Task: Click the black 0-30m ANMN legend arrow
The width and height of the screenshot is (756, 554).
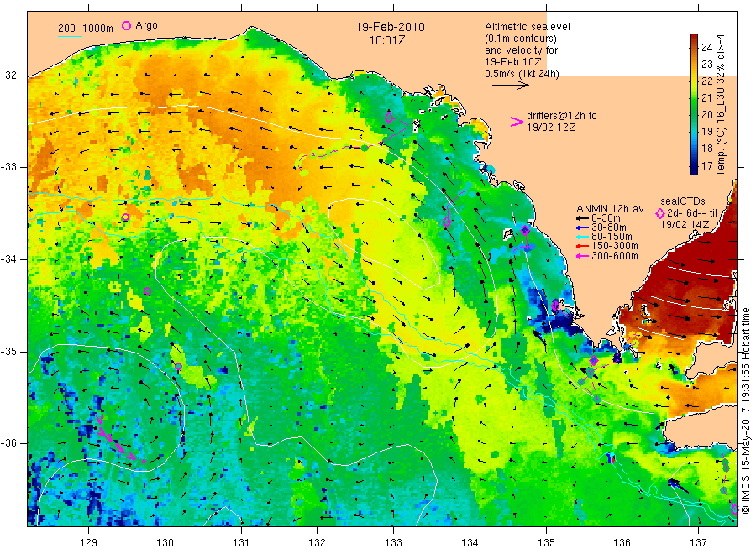Action: tap(582, 218)
